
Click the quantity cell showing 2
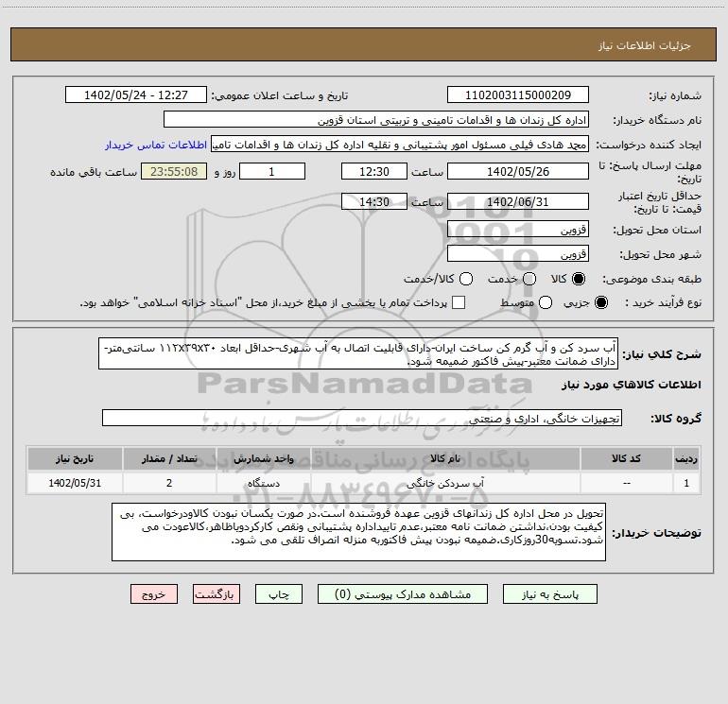[169, 483]
